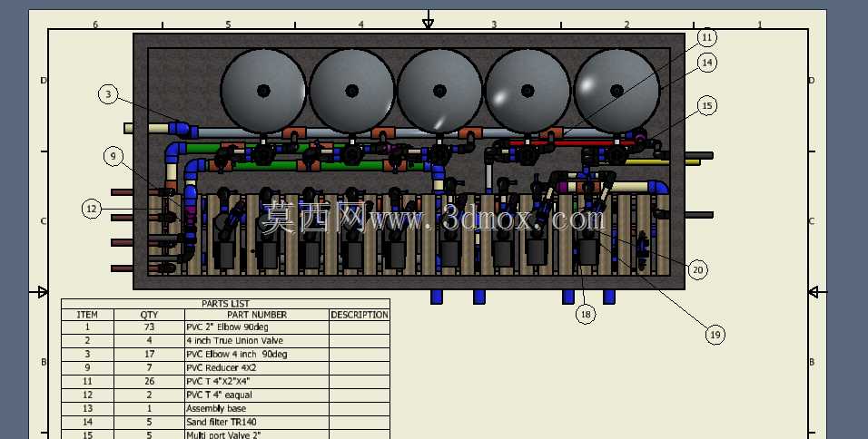Click quantity 1 in Assembly base row

149,408
